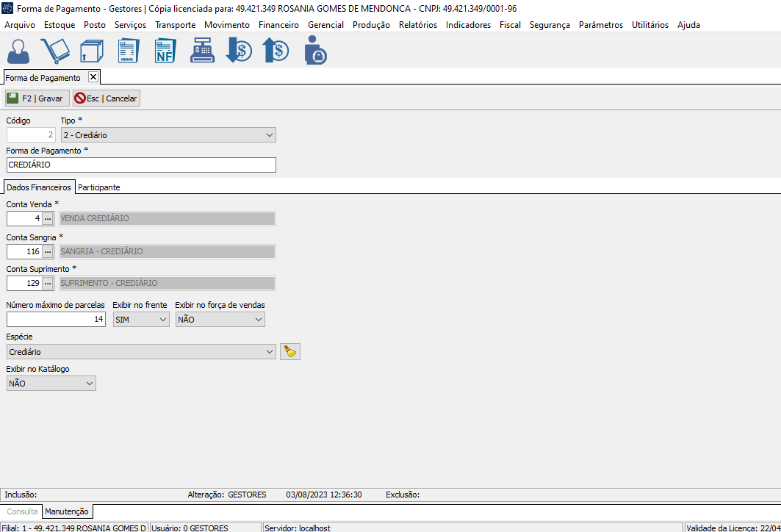Open the Ajuda menu
This screenshot has height=532, width=781.
coord(689,25)
